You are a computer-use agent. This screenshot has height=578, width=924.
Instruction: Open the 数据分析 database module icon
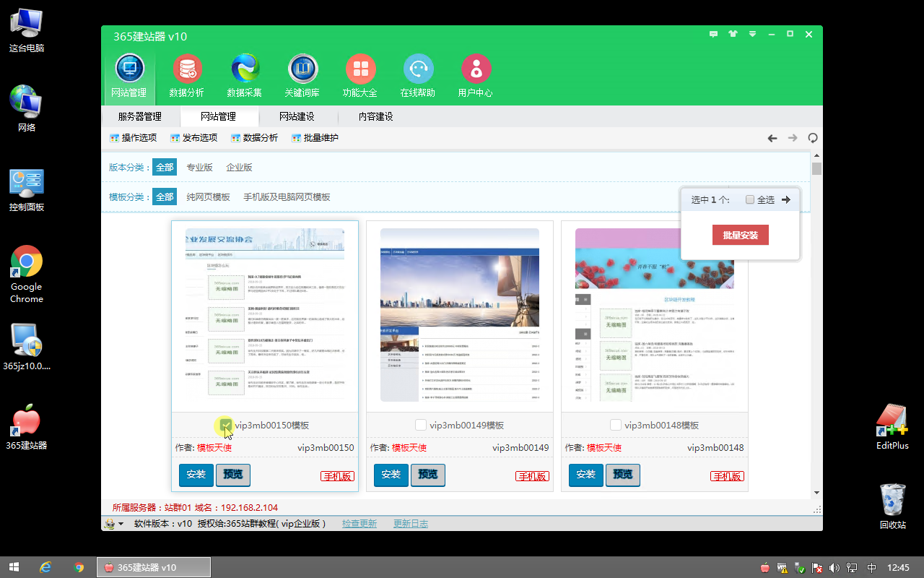(x=187, y=76)
